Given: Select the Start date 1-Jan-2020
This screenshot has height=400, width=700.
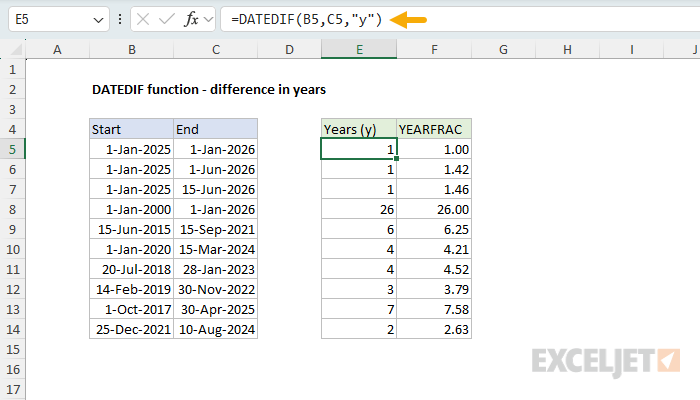Looking at the screenshot, I should pyautogui.click(x=131, y=249).
